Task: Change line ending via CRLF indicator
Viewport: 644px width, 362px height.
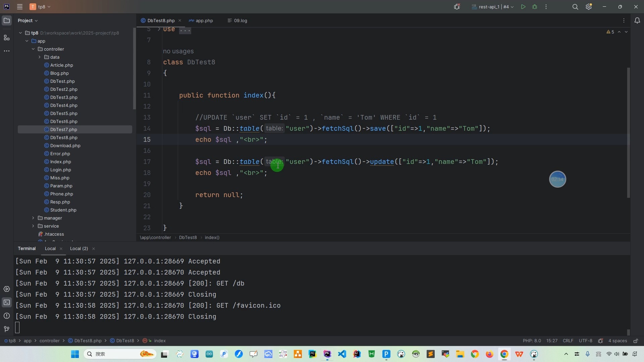Action: (568, 341)
